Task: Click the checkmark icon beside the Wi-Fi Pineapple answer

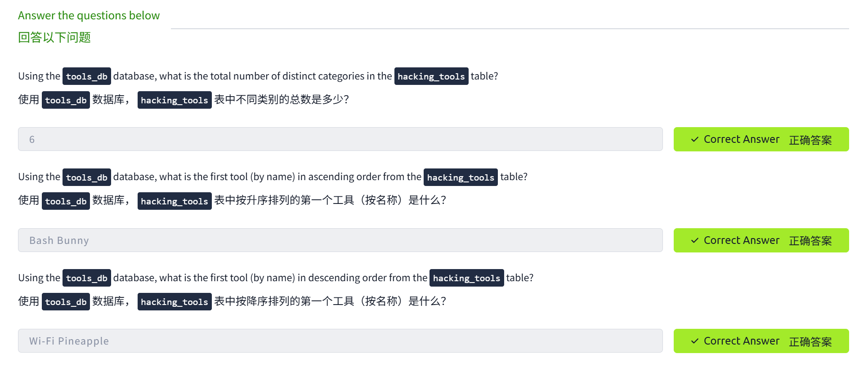Action: pyautogui.click(x=695, y=341)
